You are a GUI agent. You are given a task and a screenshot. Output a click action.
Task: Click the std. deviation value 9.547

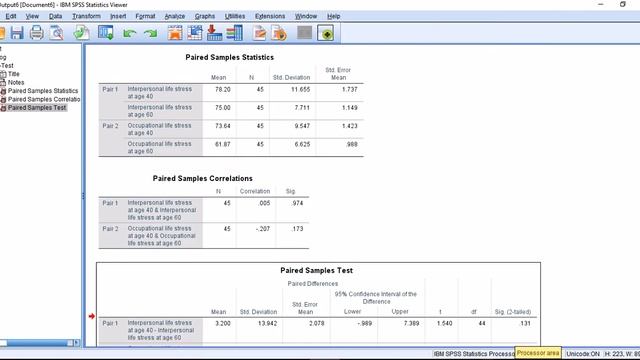click(302, 126)
